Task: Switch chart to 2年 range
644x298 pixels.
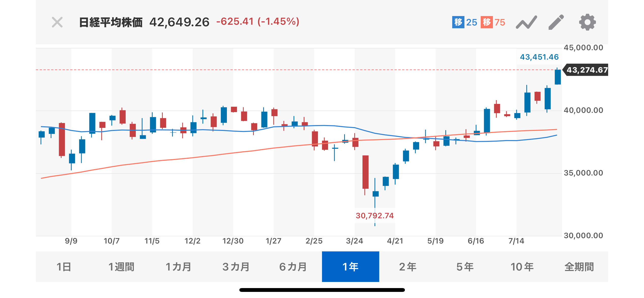Action: (408, 267)
